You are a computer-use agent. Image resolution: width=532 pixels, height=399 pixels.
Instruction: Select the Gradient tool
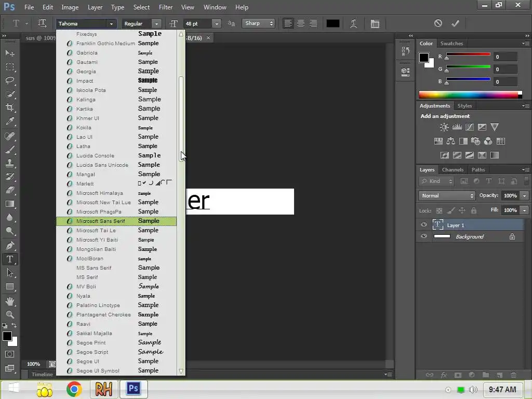point(10,204)
